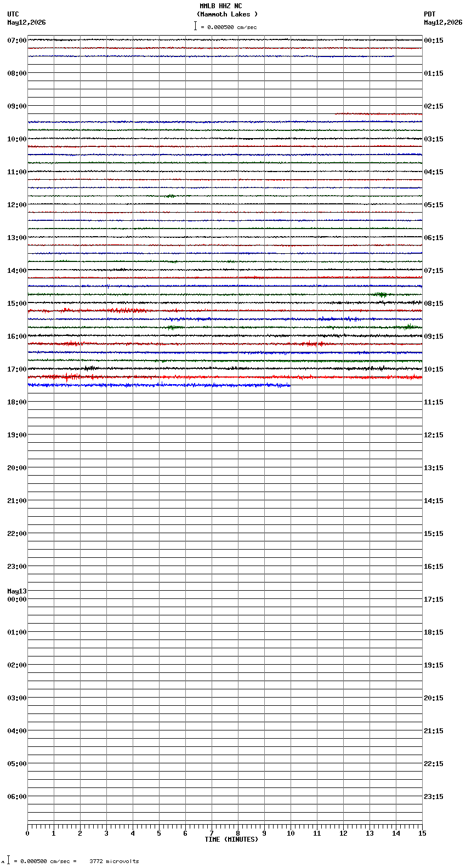Select the '12:00' UTC row label
The height and width of the screenshot is (868, 466).
[x=17, y=205]
